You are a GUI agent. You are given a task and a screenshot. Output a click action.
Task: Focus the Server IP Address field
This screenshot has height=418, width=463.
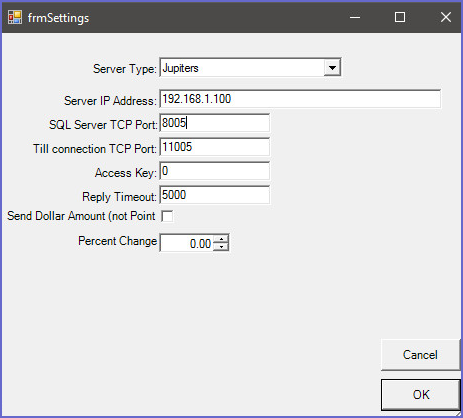300,99
